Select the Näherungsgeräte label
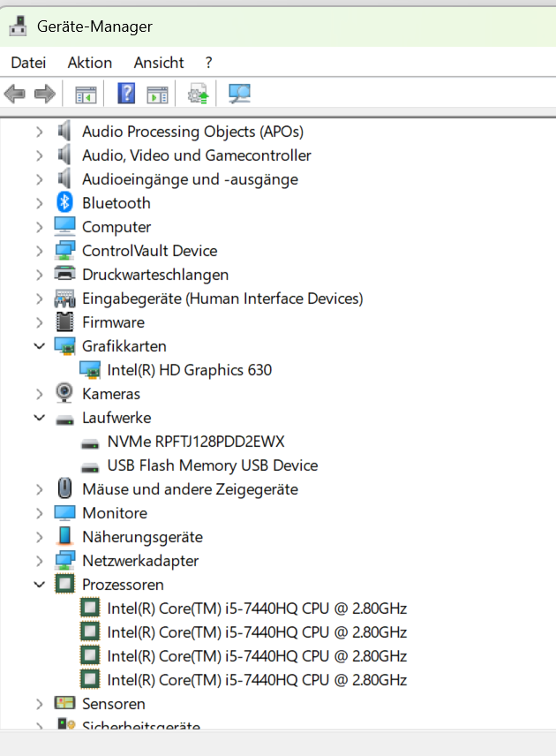The image size is (556, 756). click(142, 537)
